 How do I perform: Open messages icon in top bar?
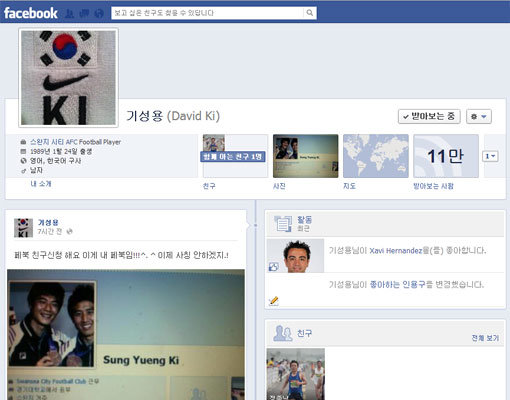click(x=84, y=13)
